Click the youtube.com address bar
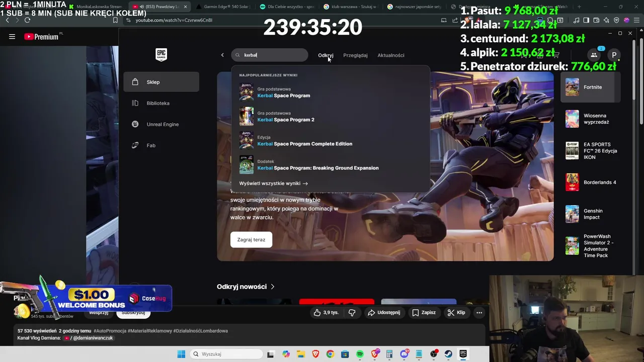The image size is (644, 362). 282,20
